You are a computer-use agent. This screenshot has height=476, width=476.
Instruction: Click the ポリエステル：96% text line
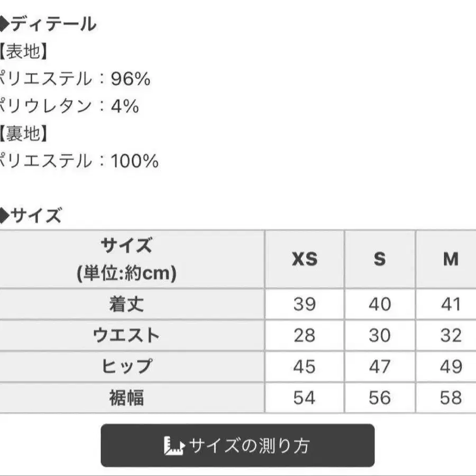click(x=75, y=79)
